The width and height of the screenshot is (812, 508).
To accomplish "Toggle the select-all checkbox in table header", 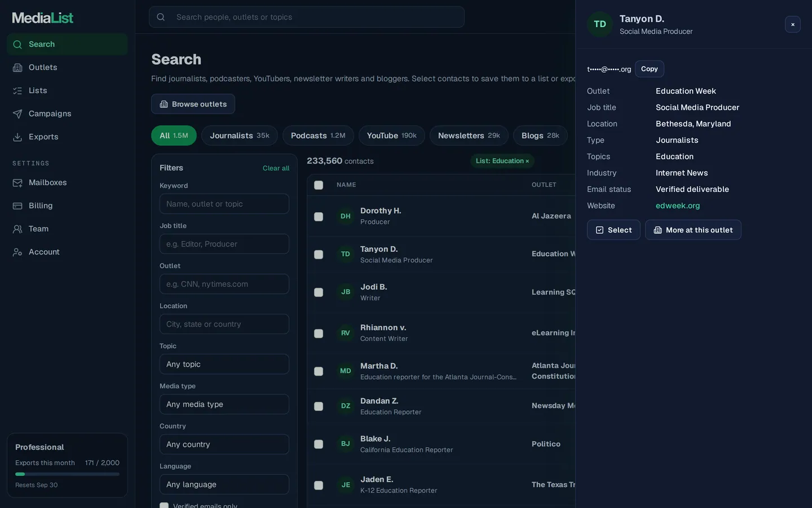I will 319,185.
